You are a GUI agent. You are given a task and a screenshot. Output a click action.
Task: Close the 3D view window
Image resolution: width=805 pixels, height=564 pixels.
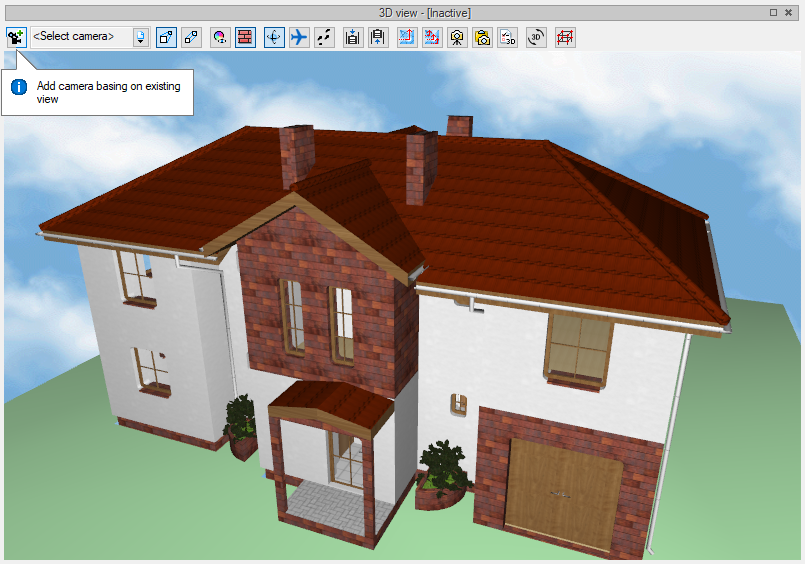(x=789, y=13)
